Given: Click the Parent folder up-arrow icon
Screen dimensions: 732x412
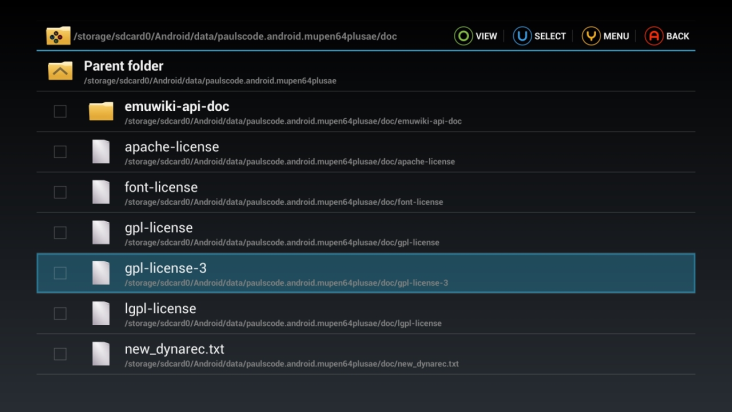Looking at the screenshot, I should pyautogui.click(x=60, y=71).
